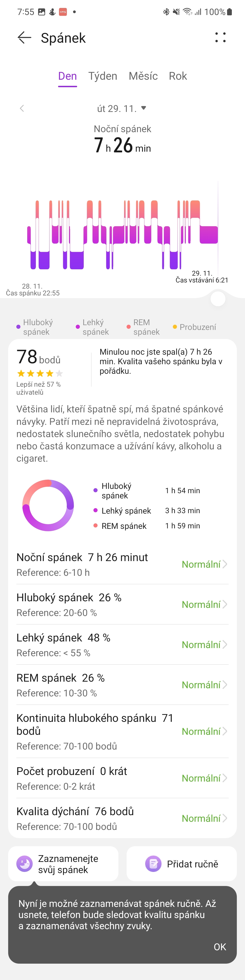Switch to the Rok tab
This screenshot has width=245, height=980.
tap(178, 76)
